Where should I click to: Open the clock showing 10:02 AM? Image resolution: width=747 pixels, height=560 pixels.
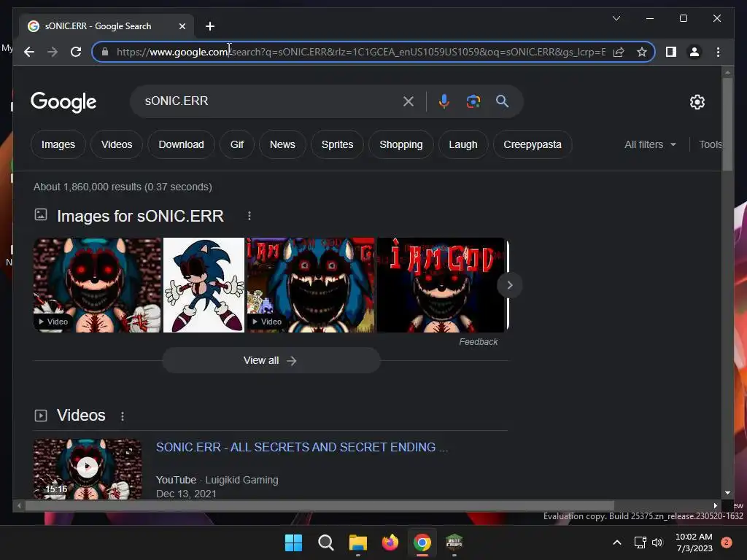694,542
